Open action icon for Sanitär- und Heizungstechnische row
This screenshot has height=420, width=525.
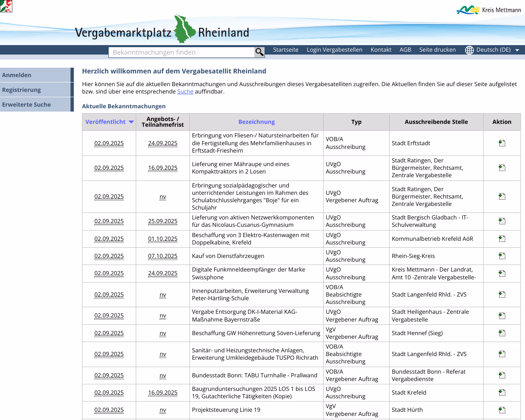502,354
